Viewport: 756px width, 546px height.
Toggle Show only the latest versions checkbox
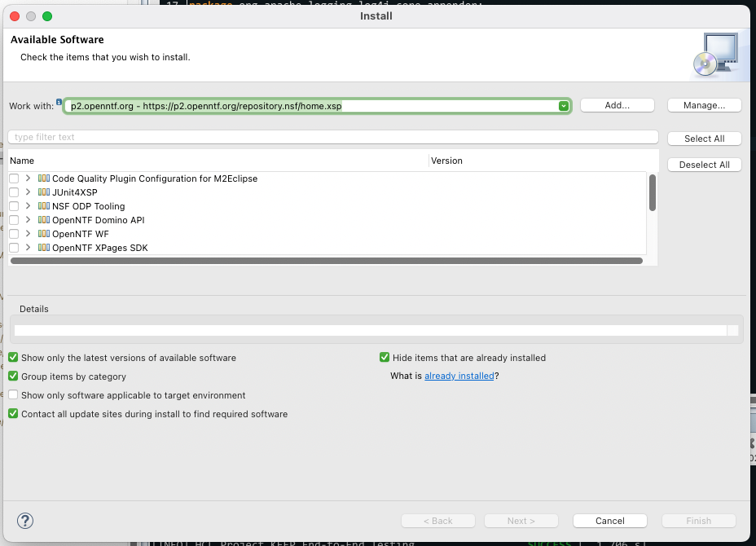13,358
